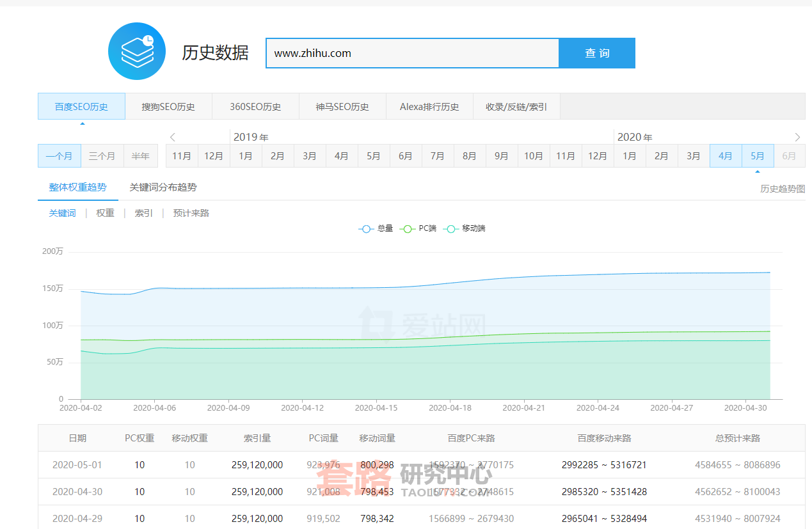The image size is (812, 529).
Task: Click the 2020-04-30 date cell
Action: tap(77, 492)
